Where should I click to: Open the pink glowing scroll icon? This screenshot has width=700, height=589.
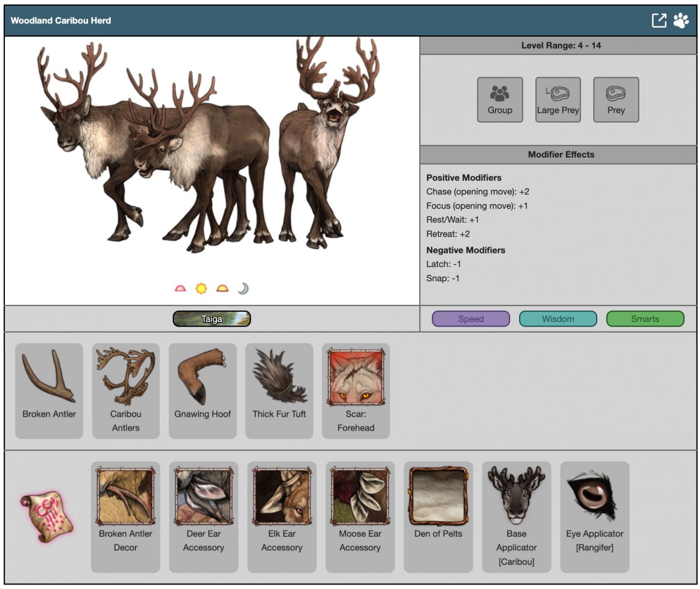[x=47, y=516]
